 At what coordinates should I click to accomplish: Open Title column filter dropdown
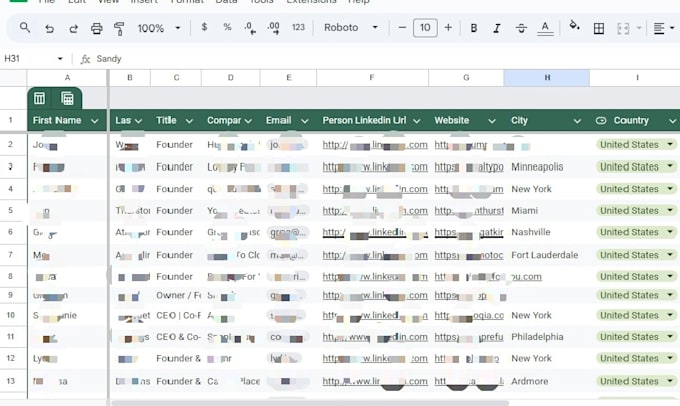[189, 121]
